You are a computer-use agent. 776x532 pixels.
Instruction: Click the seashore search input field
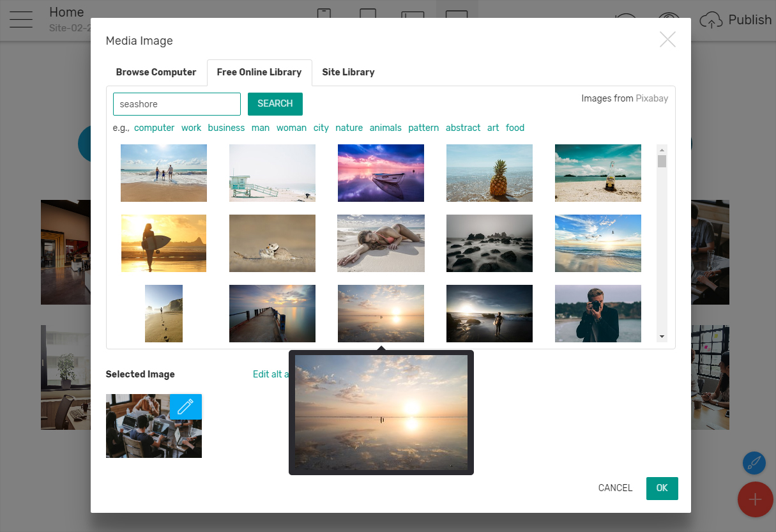pyautogui.click(x=176, y=104)
